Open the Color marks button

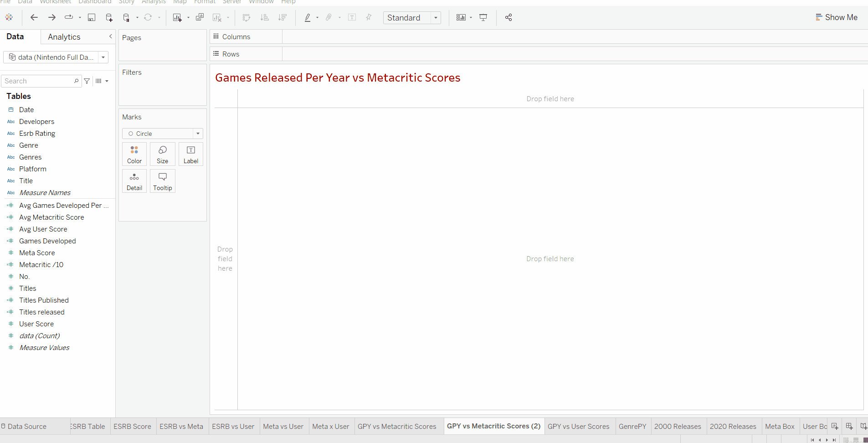point(134,154)
